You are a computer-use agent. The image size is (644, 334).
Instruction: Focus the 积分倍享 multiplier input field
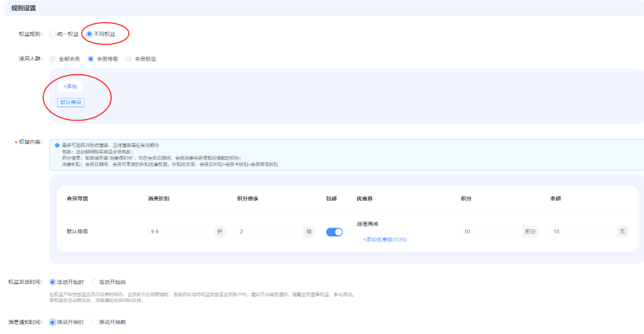[269, 231]
